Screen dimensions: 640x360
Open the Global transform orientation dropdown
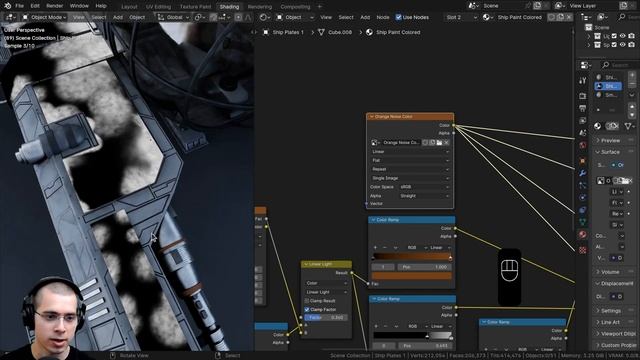pyautogui.click(x=173, y=17)
